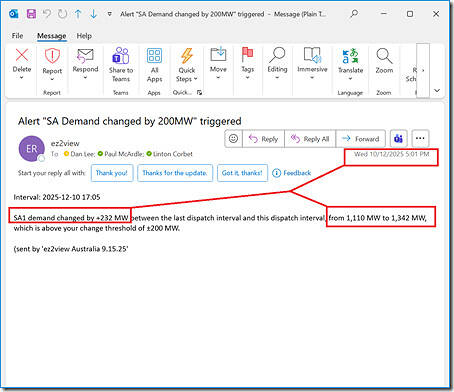Delete this email with red X icon
The height and width of the screenshot is (392, 454).
(22, 55)
